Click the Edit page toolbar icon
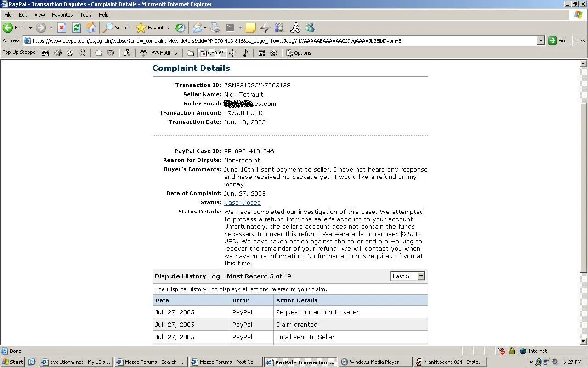 [230, 28]
